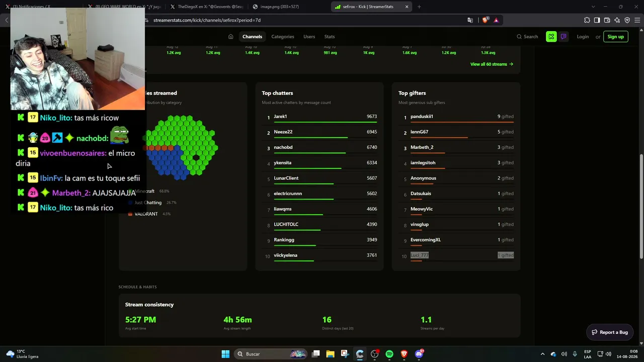Open the Brave Wallet icon
This screenshot has height=362, width=644.
click(607, 20)
